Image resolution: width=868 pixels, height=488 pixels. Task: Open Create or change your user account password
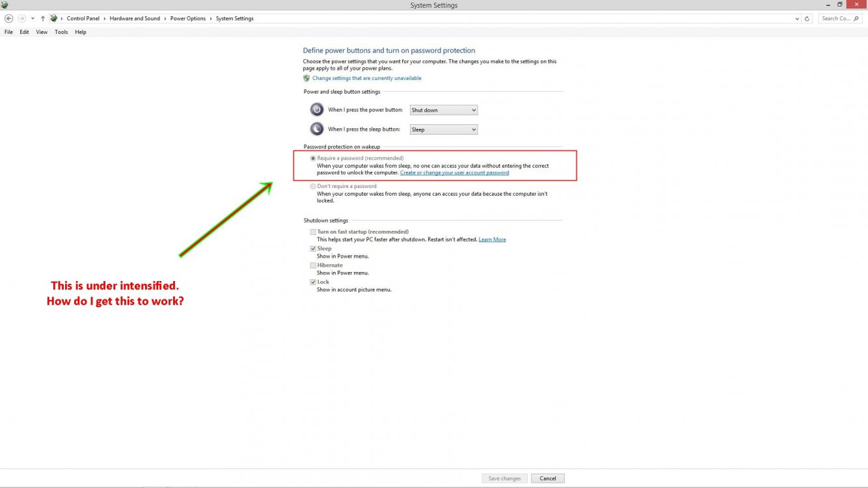454,173
